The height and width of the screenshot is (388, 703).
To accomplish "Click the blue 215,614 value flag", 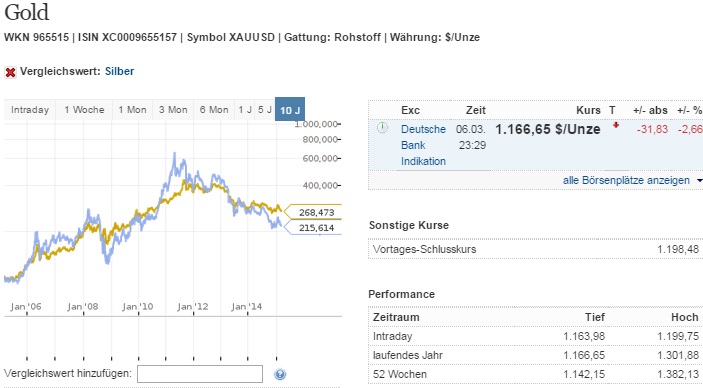I will tap(313, 227).
